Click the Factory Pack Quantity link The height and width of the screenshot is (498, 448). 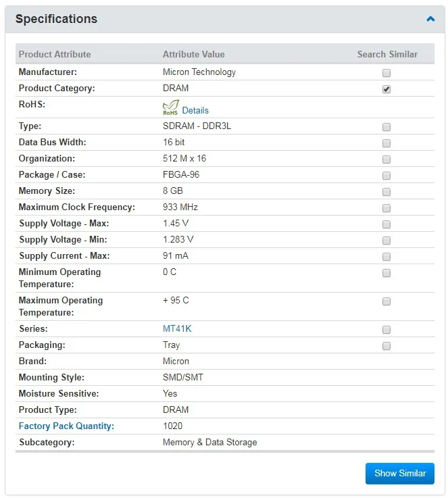[66, 426]
